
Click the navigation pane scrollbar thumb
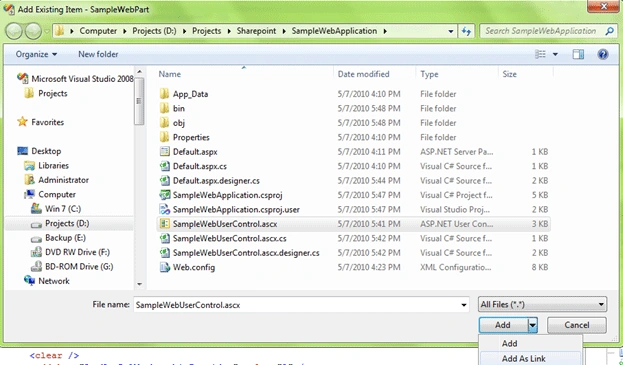pos(139,101)
